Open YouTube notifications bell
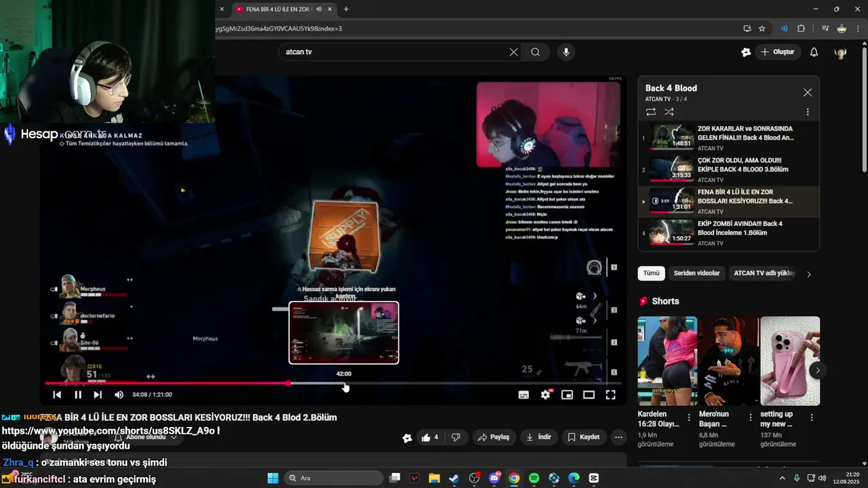The image size is (868, 488). click(x=814, y=52)
